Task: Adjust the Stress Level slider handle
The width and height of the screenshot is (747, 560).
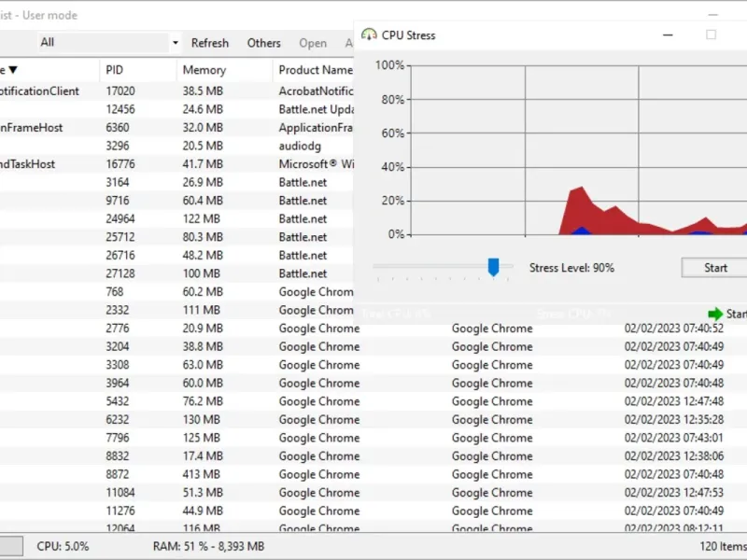Action: click(x=493, y=267)
